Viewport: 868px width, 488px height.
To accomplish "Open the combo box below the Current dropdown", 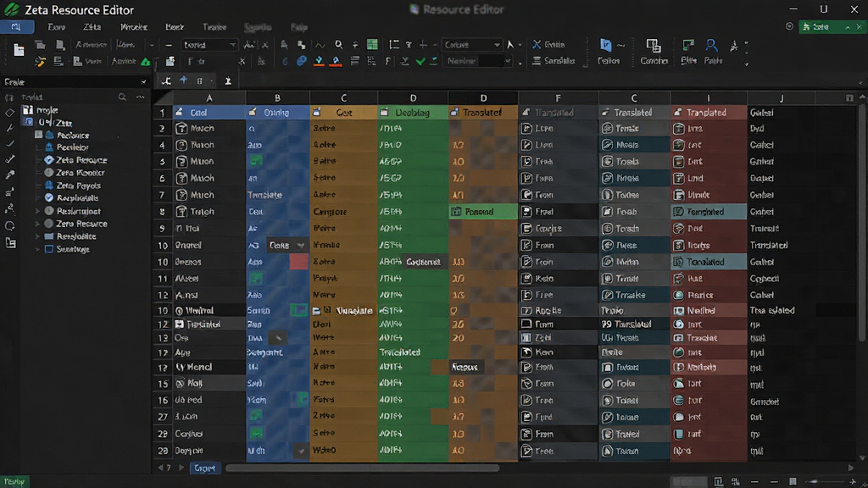I will tap(478, 61).
